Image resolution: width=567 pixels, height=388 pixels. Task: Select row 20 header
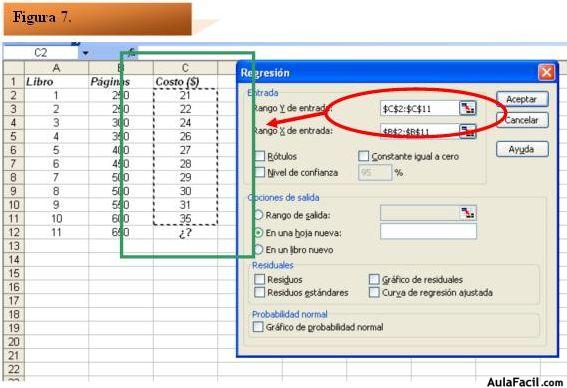(x=13, y=342)
